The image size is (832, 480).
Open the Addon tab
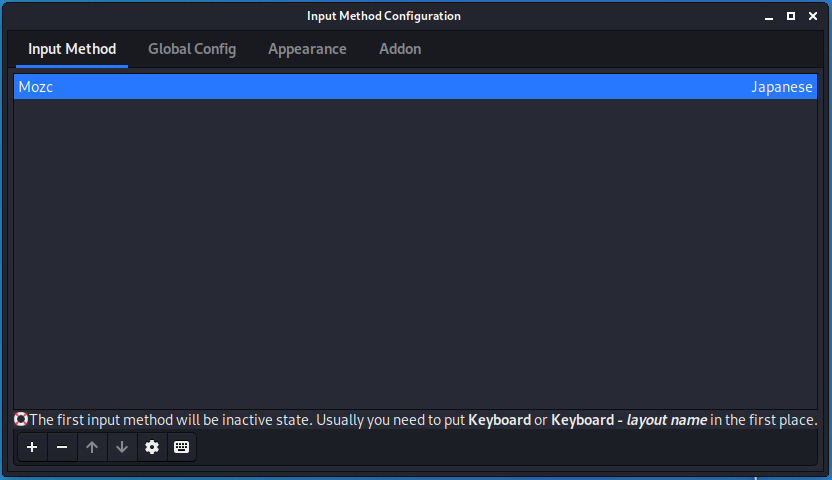click(x=400, y=49)
